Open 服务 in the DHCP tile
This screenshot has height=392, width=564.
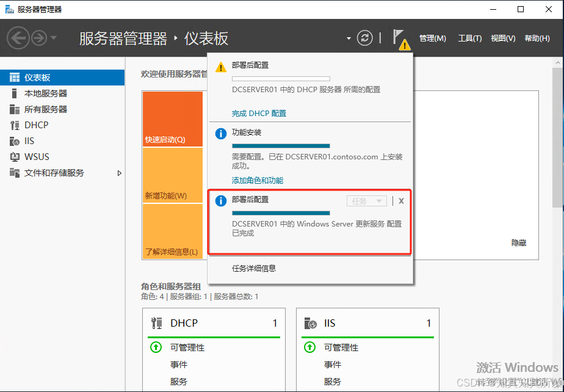pos(179,382)
